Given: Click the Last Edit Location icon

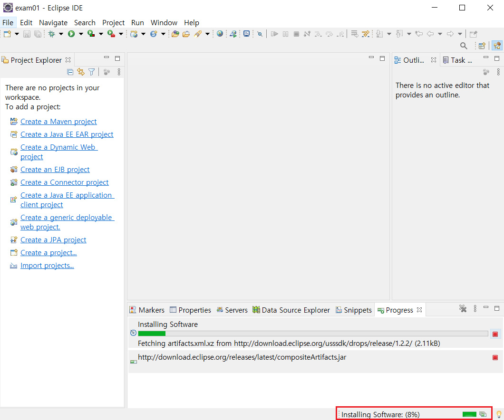Looking at the screenshot, I should pos(419,34).
